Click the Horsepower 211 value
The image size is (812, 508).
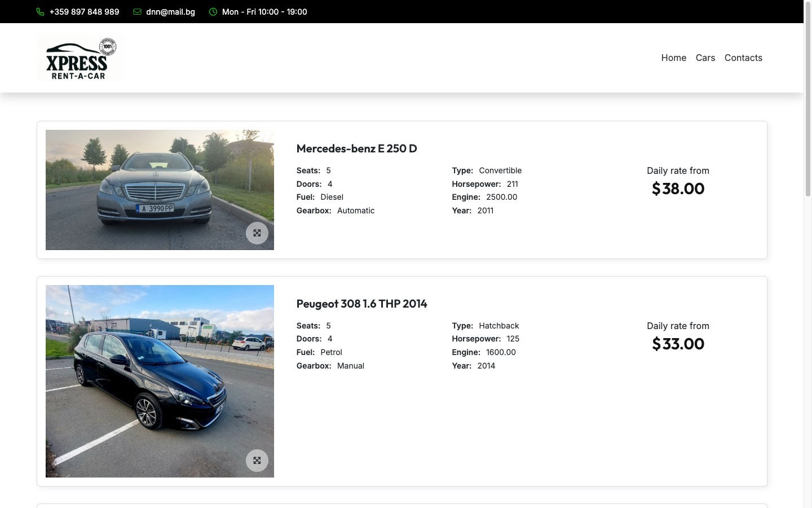point(513,184)
